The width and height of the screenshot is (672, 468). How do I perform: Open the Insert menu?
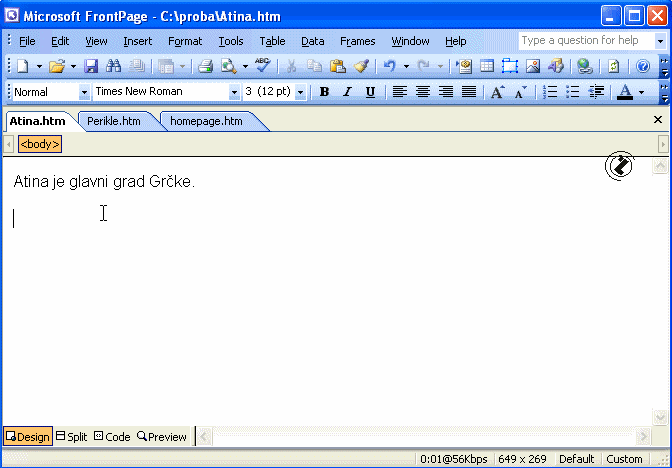click(x=138, y=41)
